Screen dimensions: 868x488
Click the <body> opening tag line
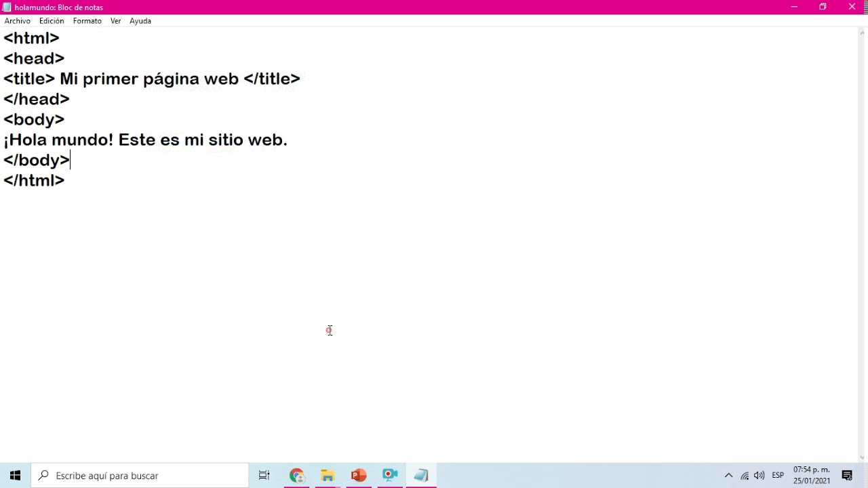[34, 119]
